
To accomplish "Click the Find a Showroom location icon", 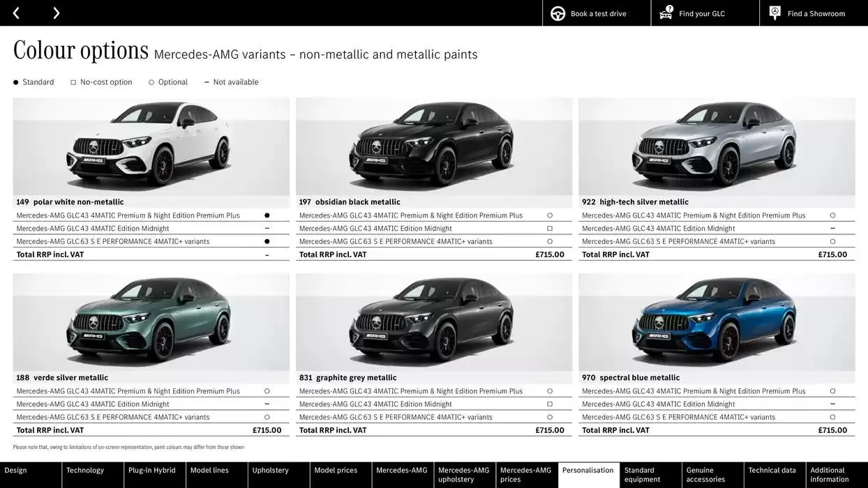I will tap(775, 13).
